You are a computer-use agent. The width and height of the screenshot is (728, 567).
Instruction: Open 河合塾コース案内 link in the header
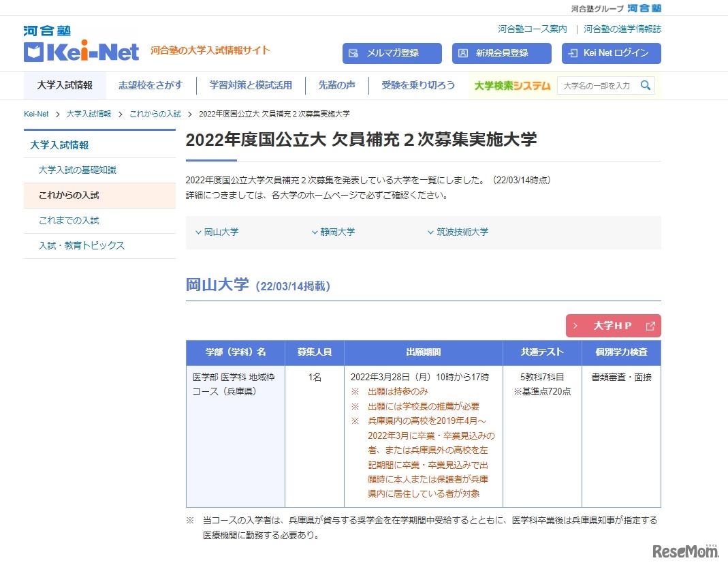coord(535,29)
